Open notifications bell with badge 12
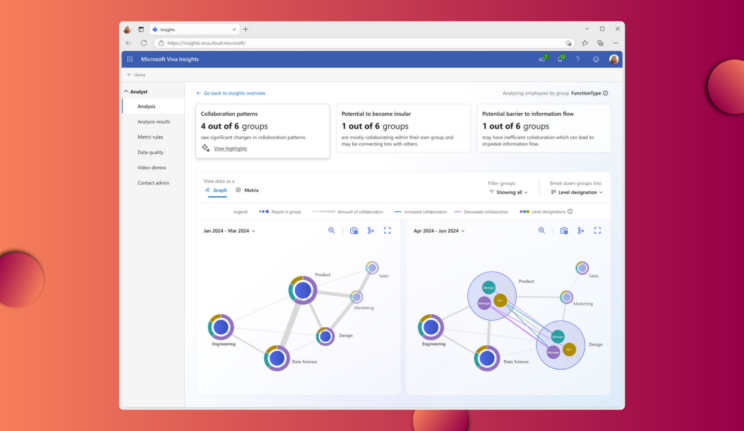The width and height of the screenshot is (744, 431). coord(560,59)
